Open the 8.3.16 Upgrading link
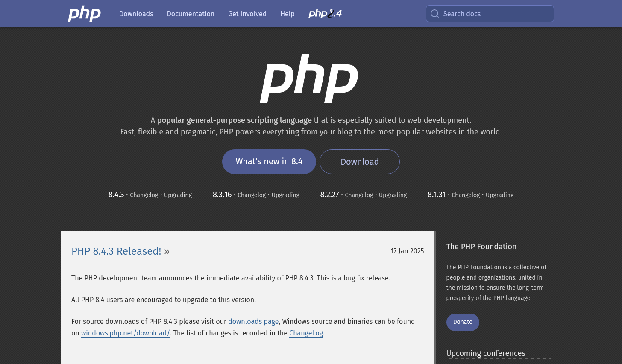 pyautogui.click(x=285, y=195)
